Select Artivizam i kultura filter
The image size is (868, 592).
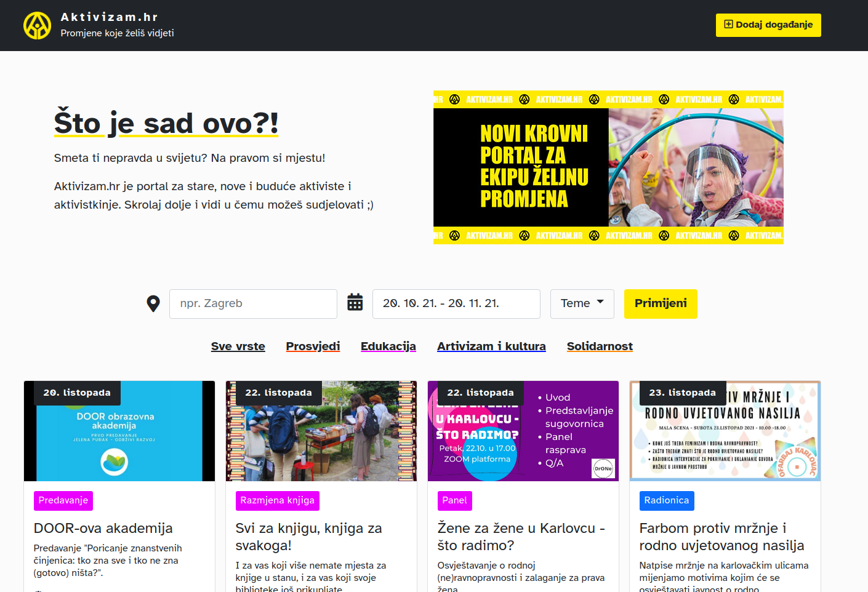(491, 346)
